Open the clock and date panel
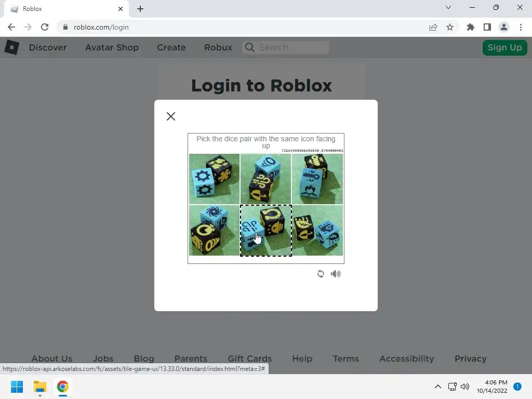 pos(492,387)
